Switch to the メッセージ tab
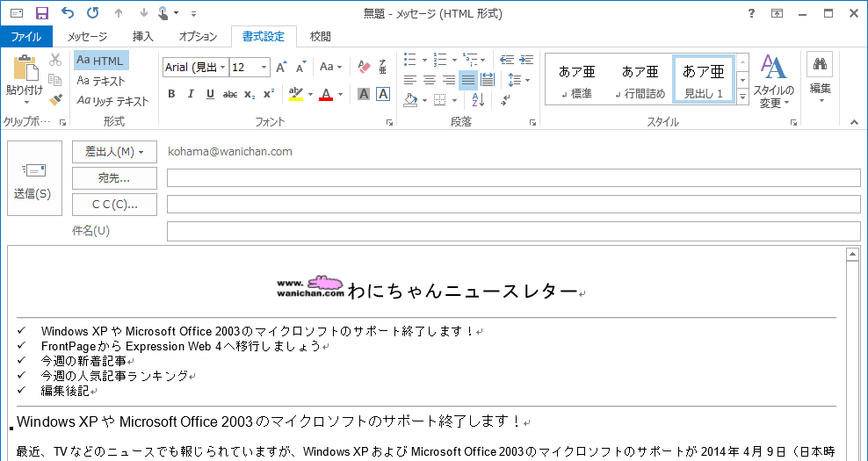 tap(88, 37)
